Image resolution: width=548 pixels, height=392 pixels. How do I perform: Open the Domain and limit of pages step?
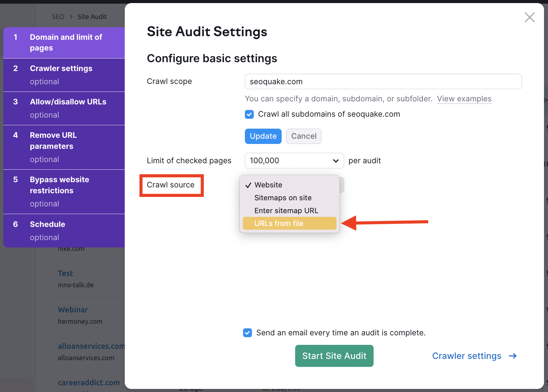pyautogui.click(x=64, y=43)
